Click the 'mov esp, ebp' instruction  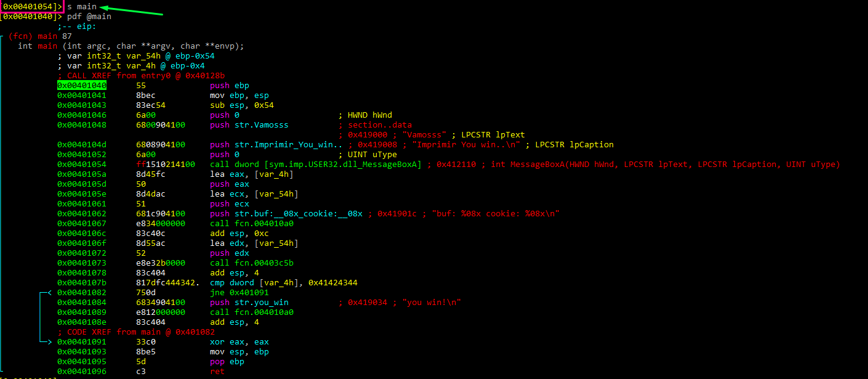coord(239,351)
